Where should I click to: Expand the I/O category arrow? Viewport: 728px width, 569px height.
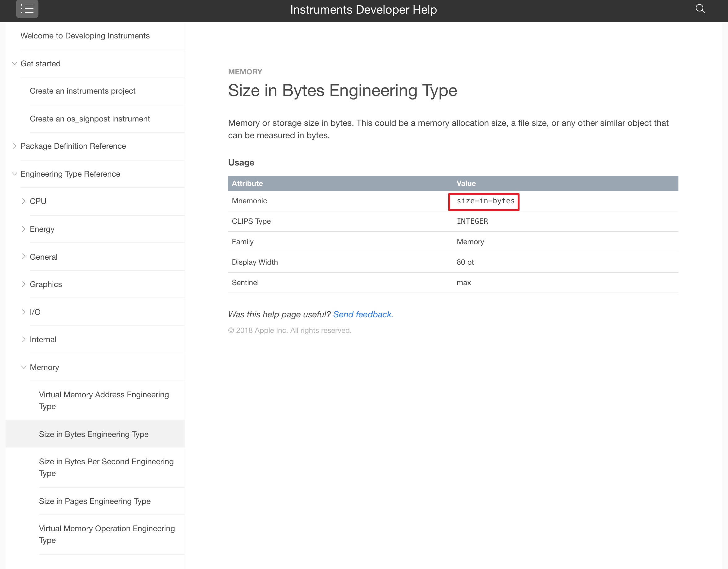24,312
